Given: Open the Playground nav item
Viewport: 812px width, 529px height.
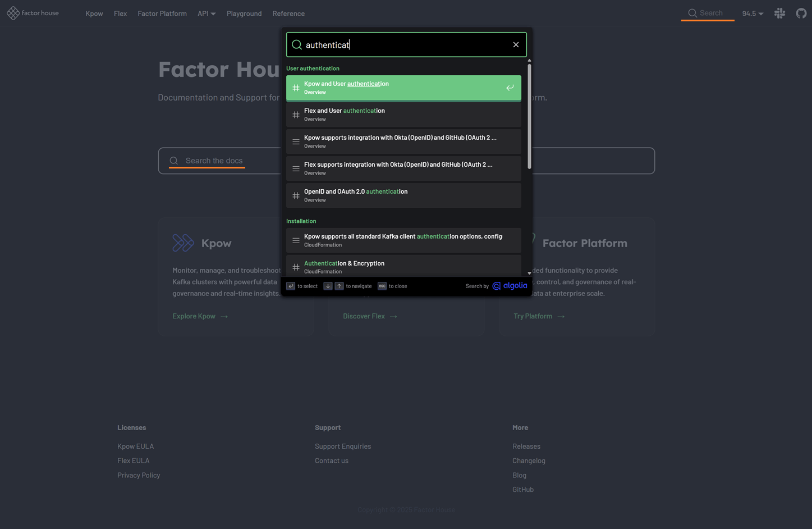Looking at the screenshot, I should [x=244, y=13].
